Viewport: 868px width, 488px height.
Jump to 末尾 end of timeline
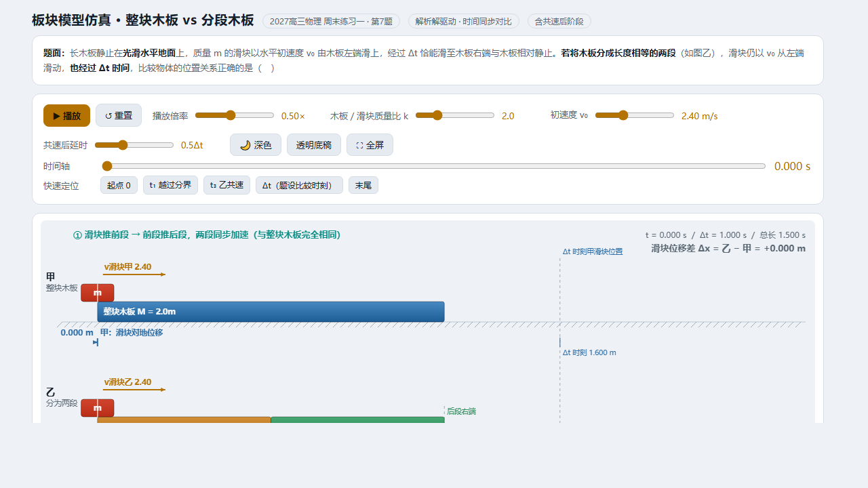(363, 185)
